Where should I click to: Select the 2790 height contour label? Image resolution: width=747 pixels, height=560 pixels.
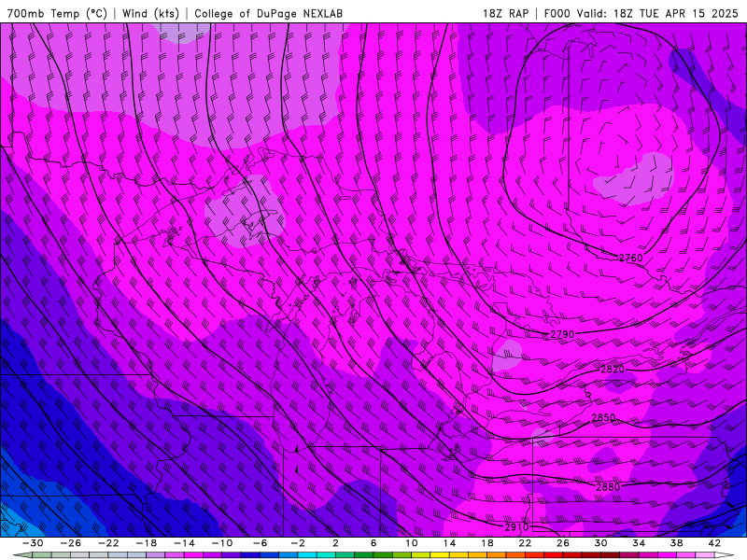(x=562, y=335)
